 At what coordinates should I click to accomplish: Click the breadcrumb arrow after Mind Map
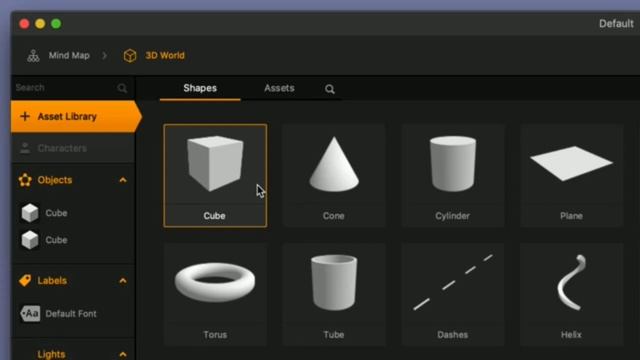(x=104, y=56)
